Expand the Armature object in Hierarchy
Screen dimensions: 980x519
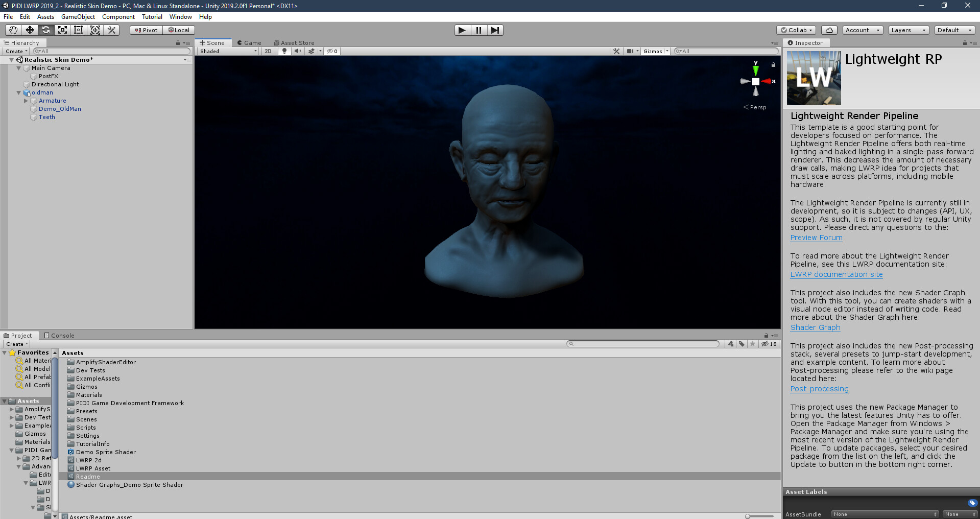tap(26, 101)
